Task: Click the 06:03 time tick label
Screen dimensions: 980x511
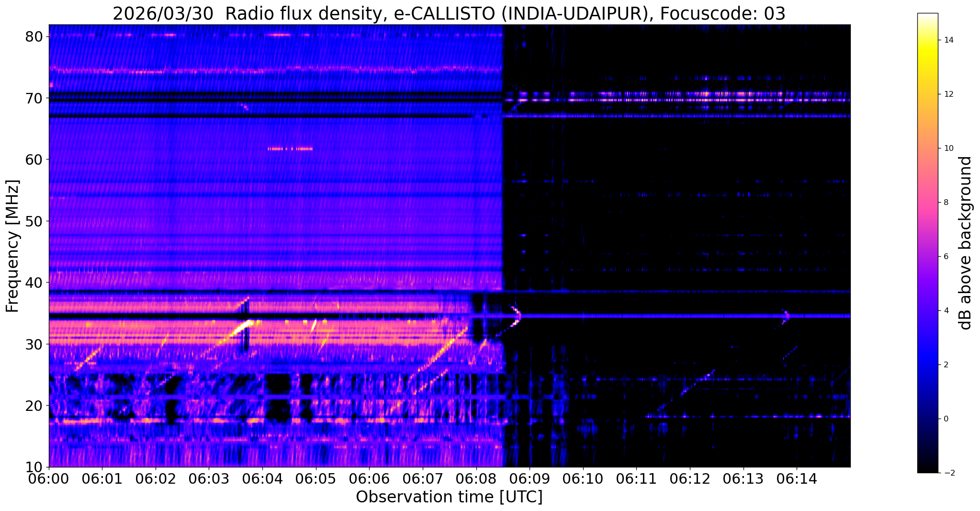Action: point(209,478)
